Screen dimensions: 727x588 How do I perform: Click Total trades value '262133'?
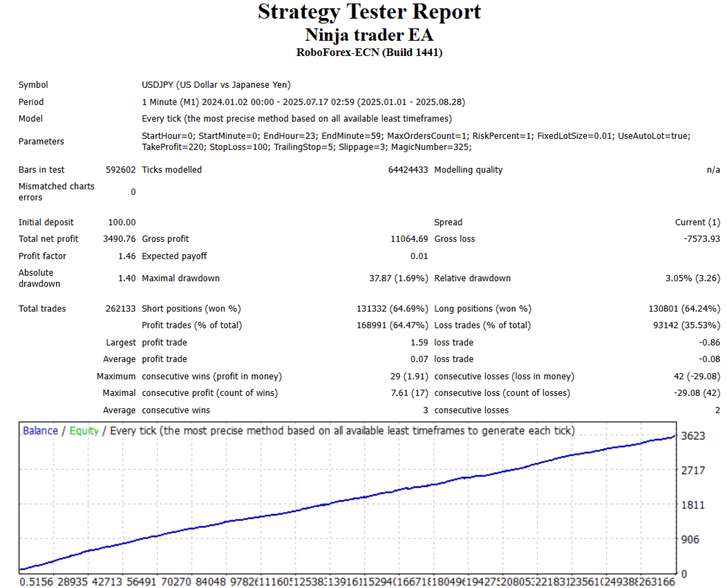120,309
